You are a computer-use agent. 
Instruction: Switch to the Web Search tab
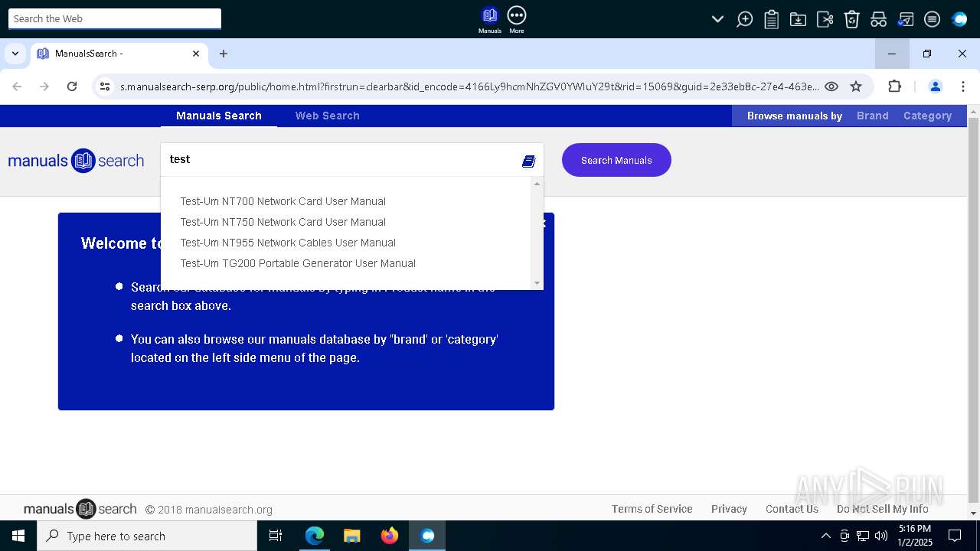(x=328, y=116)
